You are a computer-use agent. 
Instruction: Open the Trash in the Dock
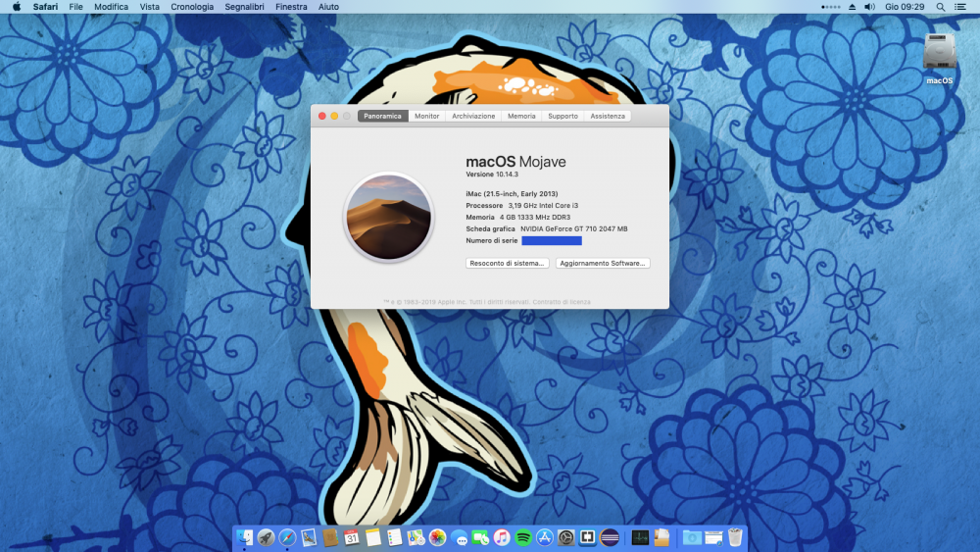[x=735, y=537]
